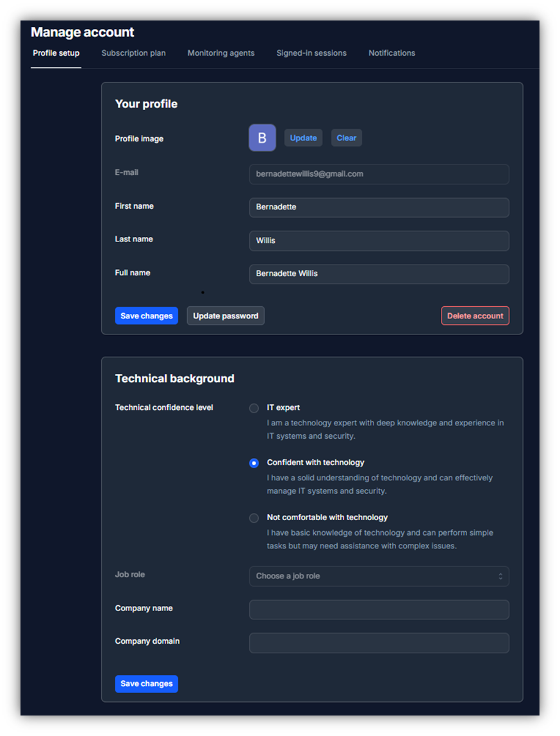Open the Notifications tab
This screenshot has width=560, height=736.
[391, 53]
